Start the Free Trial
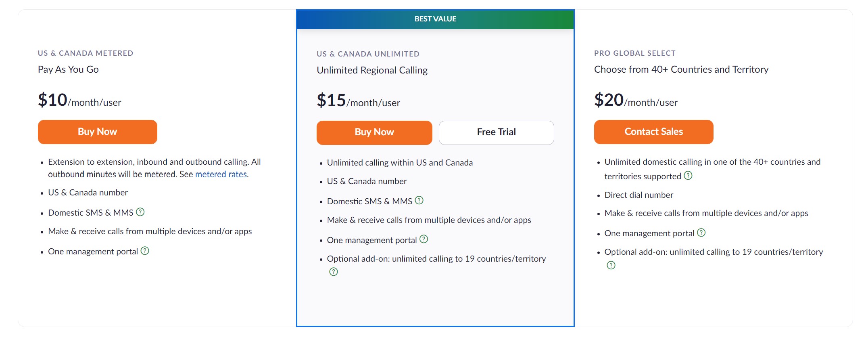 coord(497,132)
